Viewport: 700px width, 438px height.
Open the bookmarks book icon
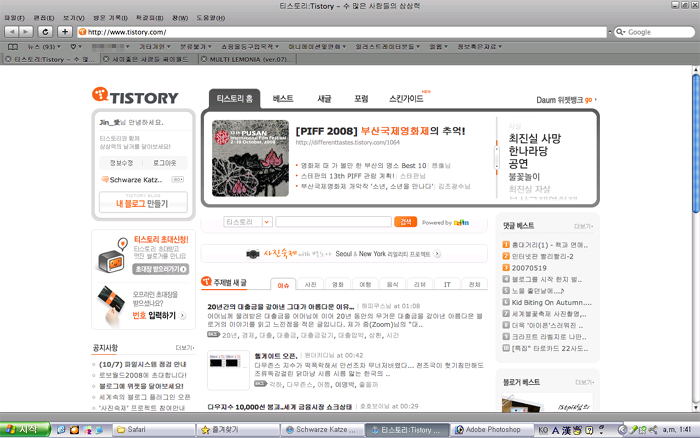(13, 47)
